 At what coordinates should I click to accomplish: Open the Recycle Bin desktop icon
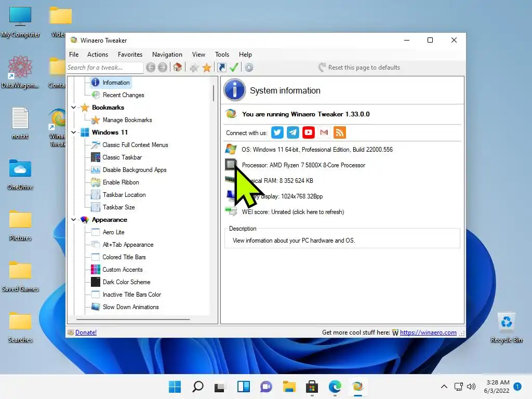click(x=506, y=328)
